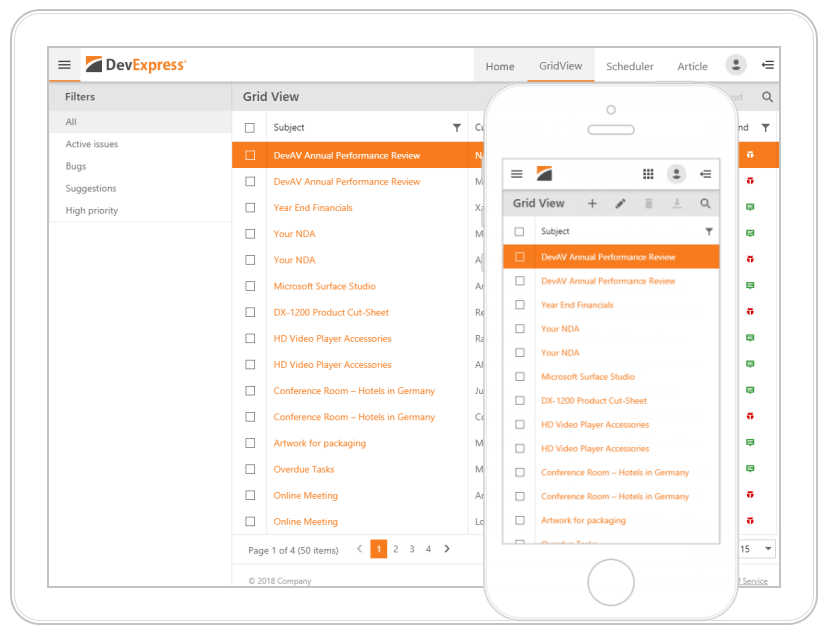Select the High priority filter
The width and height of the screenshot is (833, 628).
coord(140,211)
